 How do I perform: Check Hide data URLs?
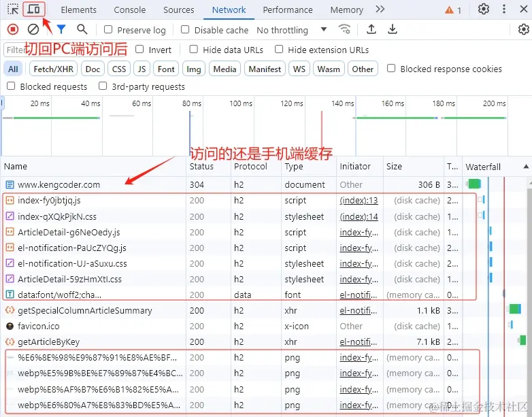tap(193, 49)
